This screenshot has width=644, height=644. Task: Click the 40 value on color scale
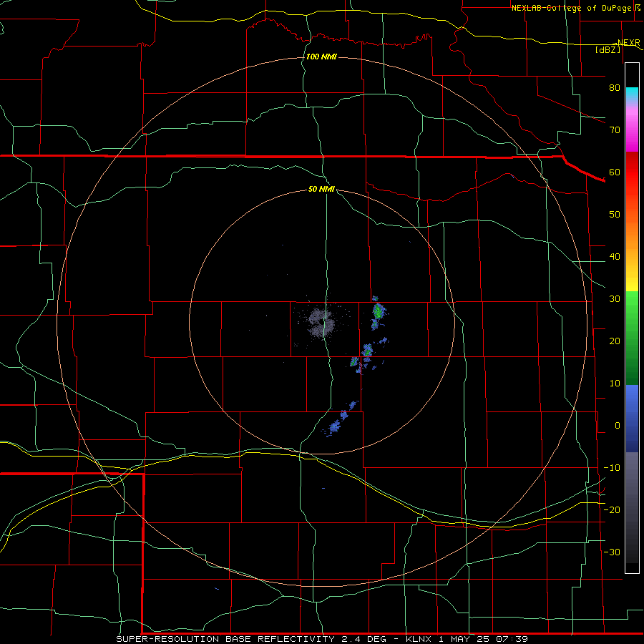pos(615,257)
